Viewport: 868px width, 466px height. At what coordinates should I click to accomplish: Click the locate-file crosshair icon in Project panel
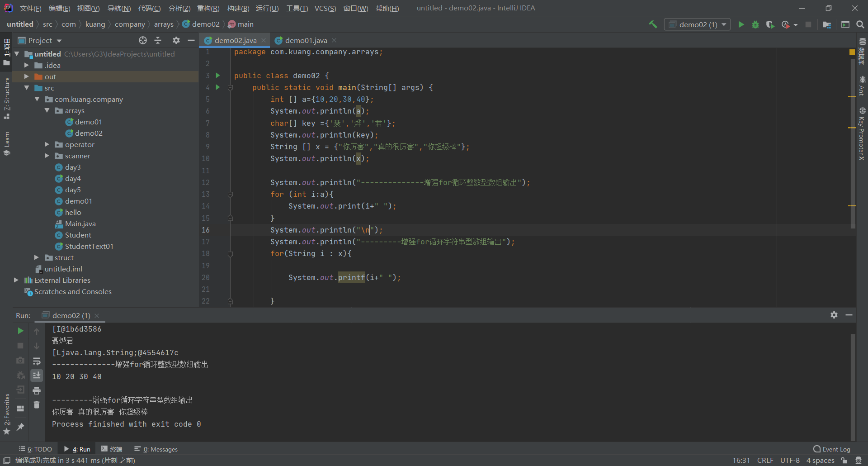143,40
